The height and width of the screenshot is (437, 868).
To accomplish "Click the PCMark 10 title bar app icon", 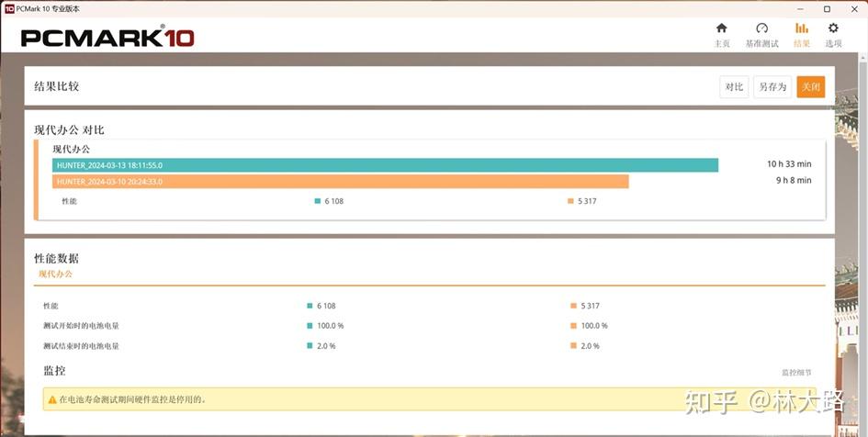I will coord(9,9).
